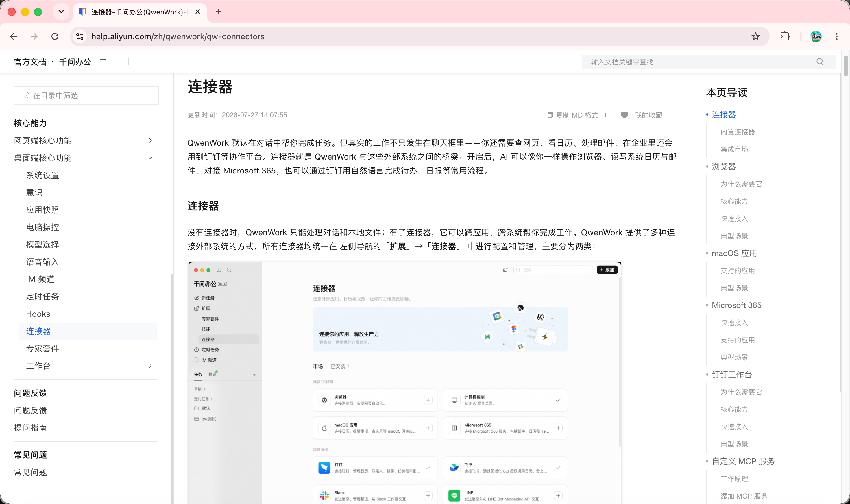
Task: Jump to 集成市场 in page guide
Action: click(734, 149)
